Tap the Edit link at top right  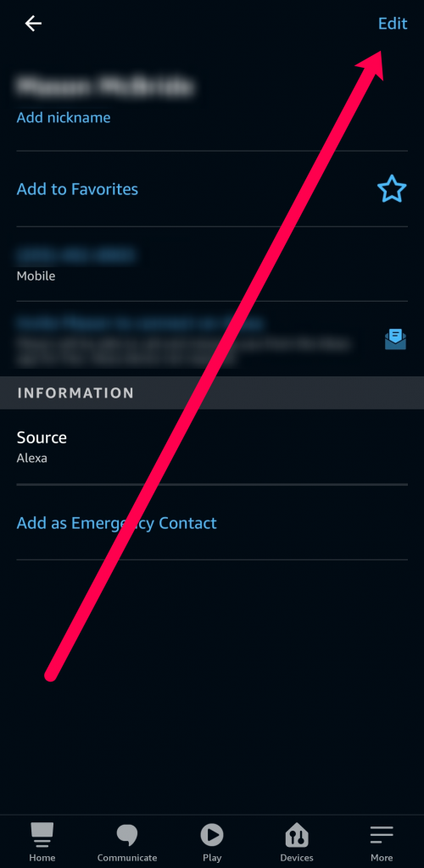(393, 23)
